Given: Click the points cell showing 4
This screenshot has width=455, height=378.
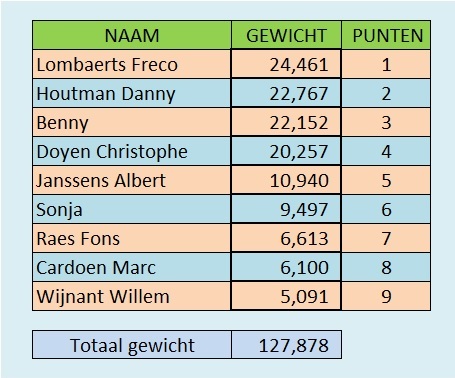Looking at the screenshot, I should [386, 151].
